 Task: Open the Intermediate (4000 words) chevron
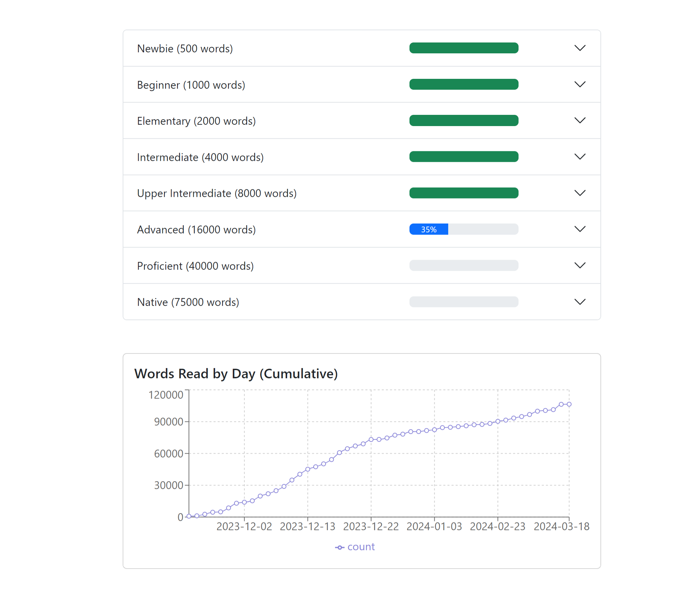coord(580,157)
